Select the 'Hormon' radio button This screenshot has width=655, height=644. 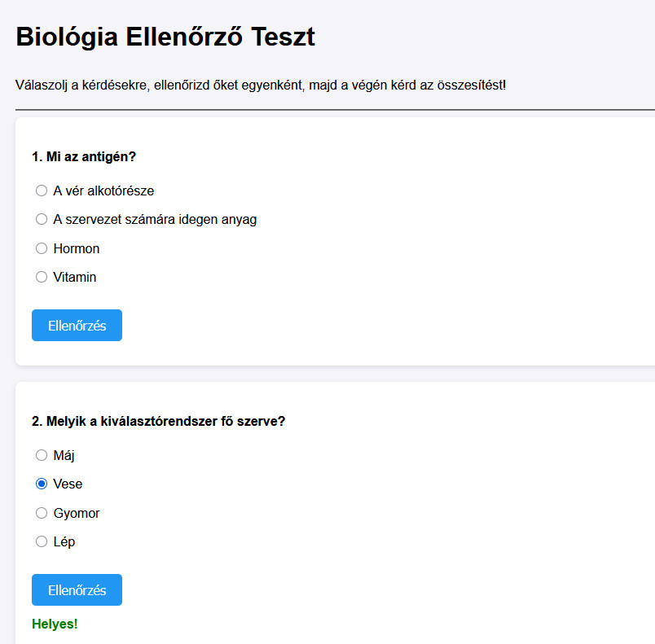point(42,248)
